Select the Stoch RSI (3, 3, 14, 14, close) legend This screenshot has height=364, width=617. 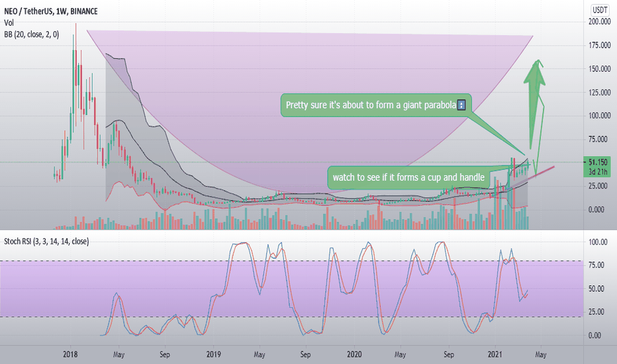coord(46,241)
